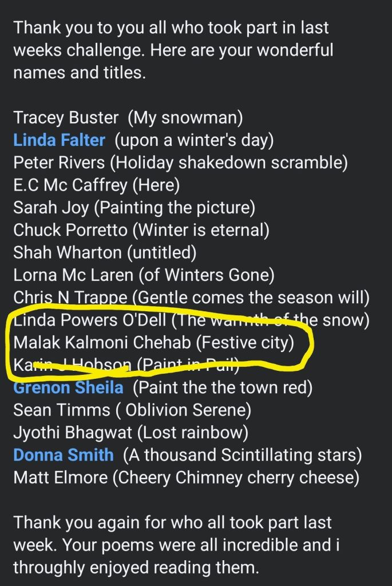Click the Chuck Porretto entry

pyautogui.click(x=141, y=230)
